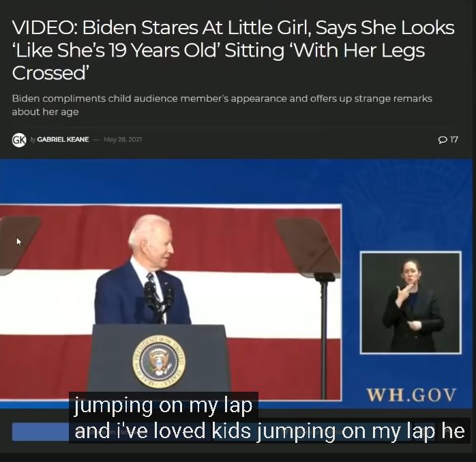Click the blue share button below the video

click(x=40, y=431)
